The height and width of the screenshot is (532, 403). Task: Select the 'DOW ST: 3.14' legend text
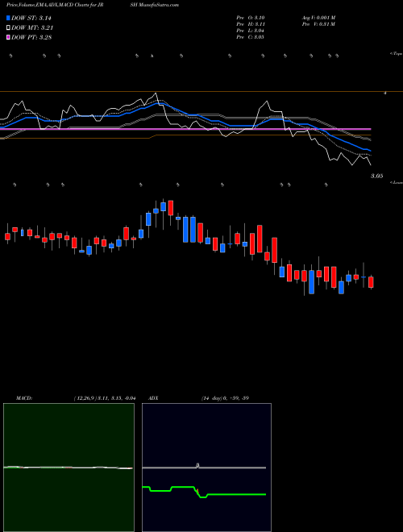click(31, 18)
